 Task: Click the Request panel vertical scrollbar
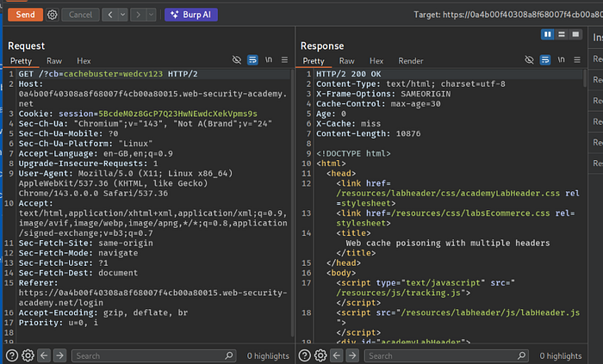click(292, 203)
